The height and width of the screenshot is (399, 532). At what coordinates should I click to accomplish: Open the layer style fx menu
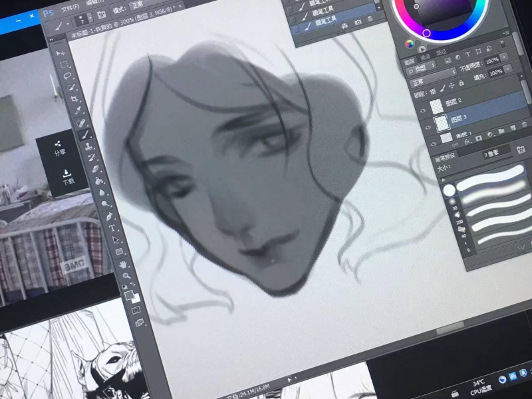tap(467, 142)
